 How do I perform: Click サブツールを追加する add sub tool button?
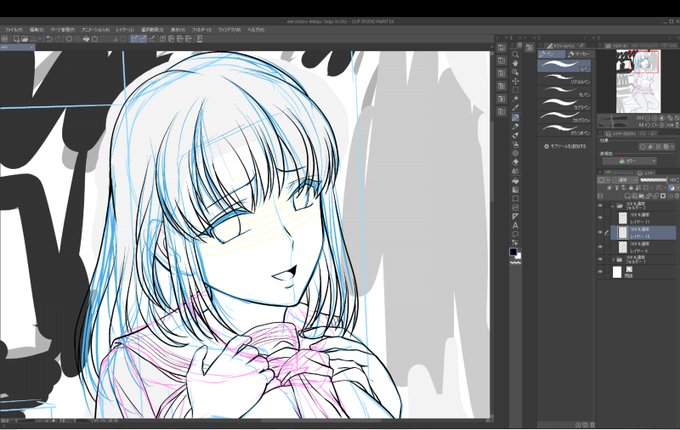pos(565,147)
